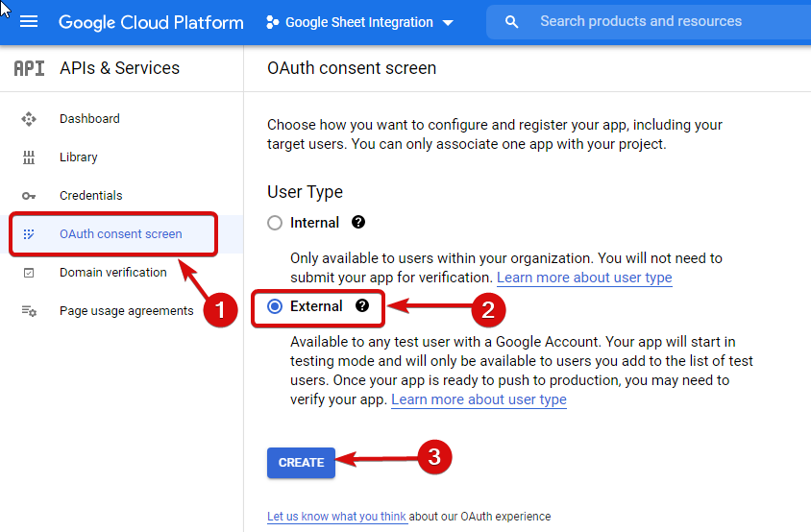Click the OAuth consent screen icon
811x532 pixels.
tap(29, 234)
